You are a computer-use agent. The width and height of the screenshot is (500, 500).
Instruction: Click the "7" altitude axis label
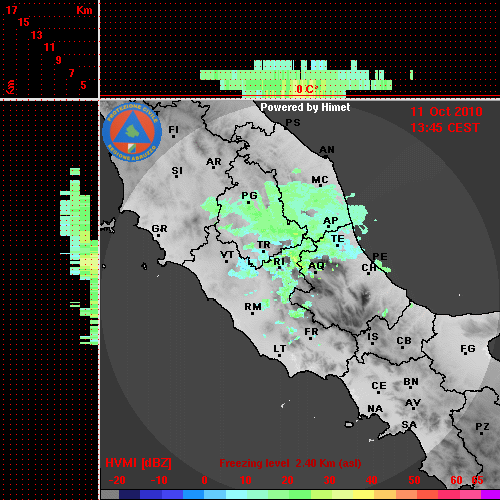71,73
